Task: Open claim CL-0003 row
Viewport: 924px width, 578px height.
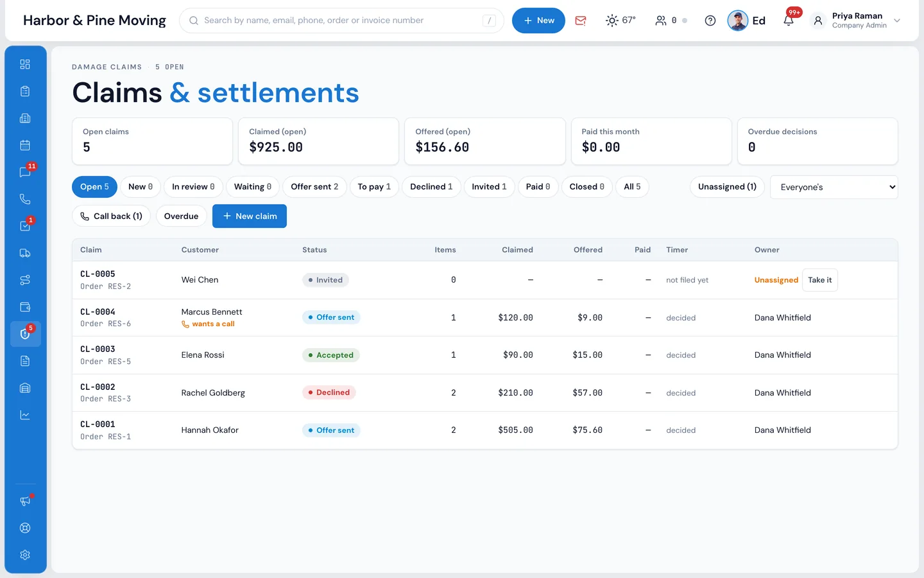Action: 485,355
